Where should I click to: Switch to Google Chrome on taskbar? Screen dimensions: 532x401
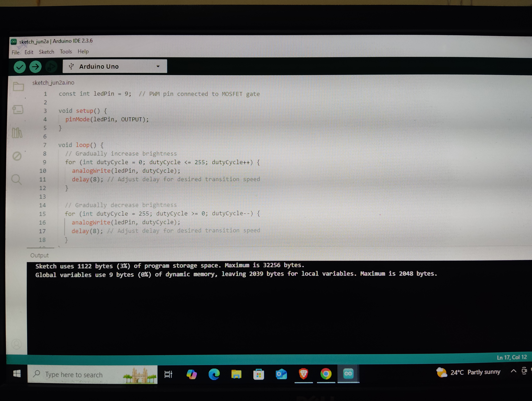[326, 374]
